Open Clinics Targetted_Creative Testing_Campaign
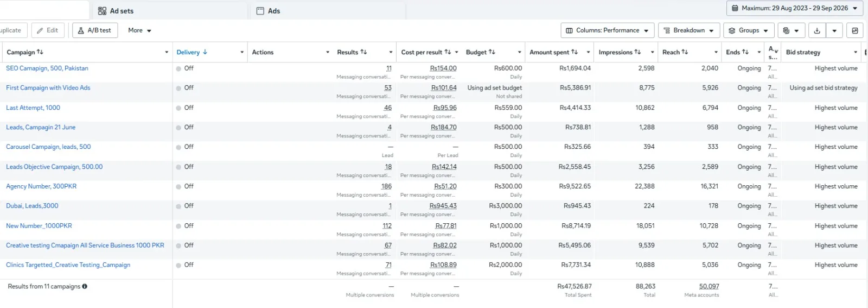The height and width of the screenshot is (308, 868). [x=68, y=265]
